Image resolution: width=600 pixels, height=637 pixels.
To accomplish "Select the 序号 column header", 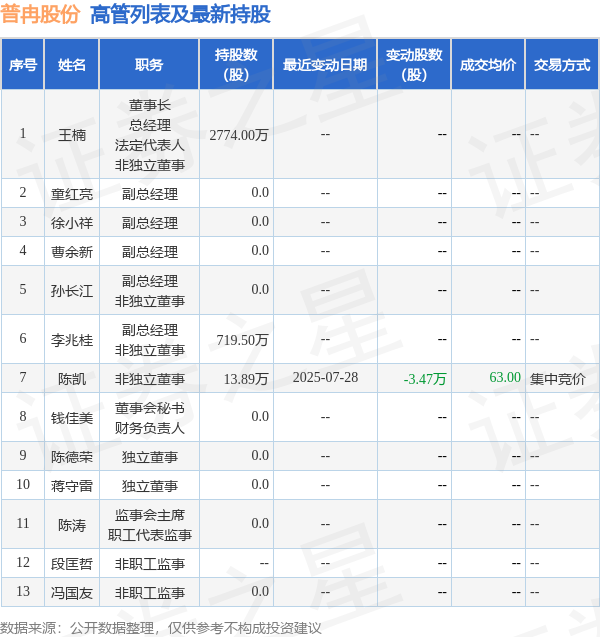I will [x=23, y=65].
